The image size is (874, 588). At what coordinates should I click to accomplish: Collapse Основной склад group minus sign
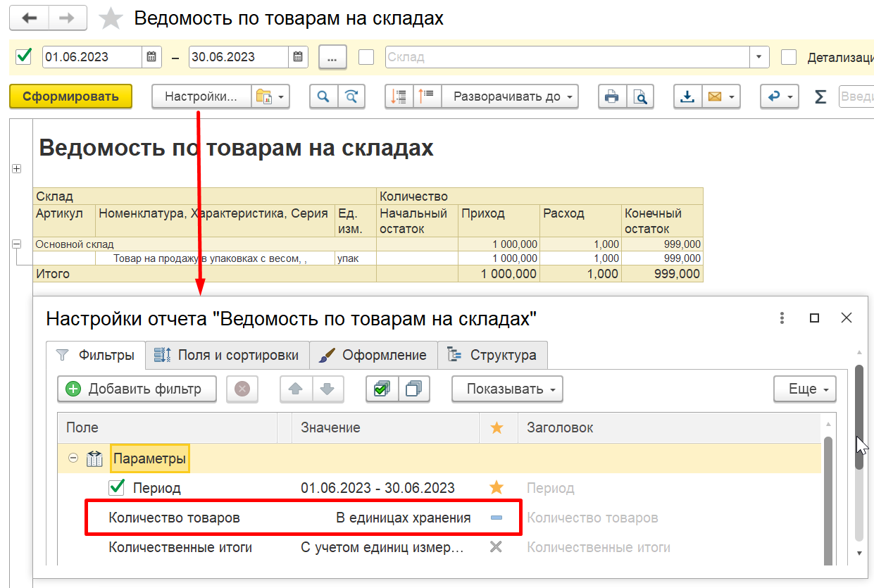tap(16, 244)
